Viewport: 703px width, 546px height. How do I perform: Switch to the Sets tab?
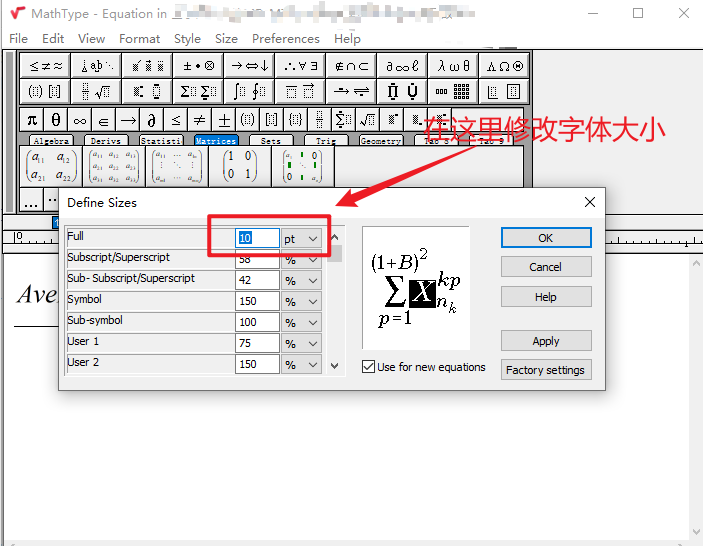pyautogui.click(x=271, y=140)
